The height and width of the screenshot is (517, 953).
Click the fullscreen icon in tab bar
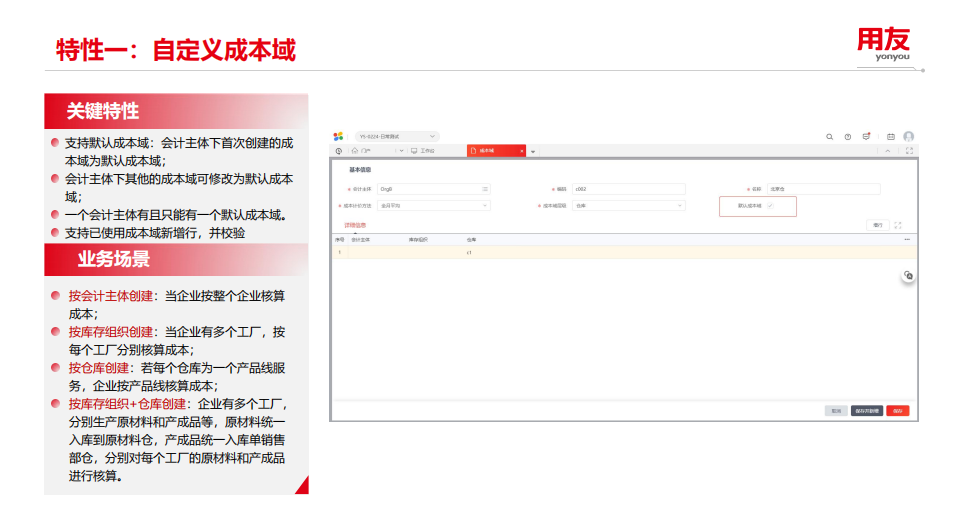pyautogui.click(x=909, y=151)
